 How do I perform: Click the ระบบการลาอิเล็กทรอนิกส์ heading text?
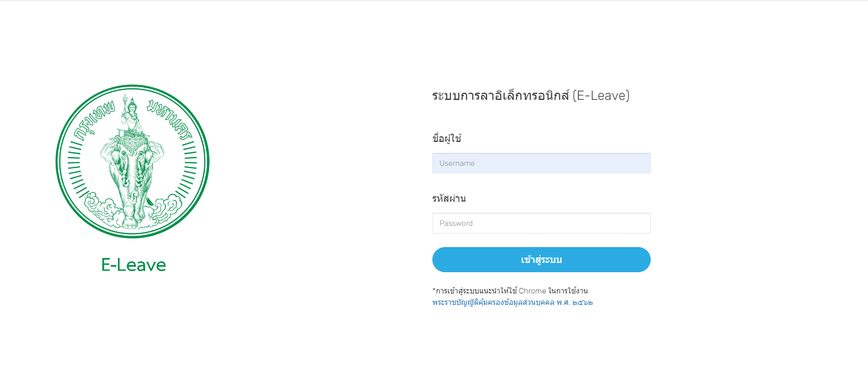501,95
